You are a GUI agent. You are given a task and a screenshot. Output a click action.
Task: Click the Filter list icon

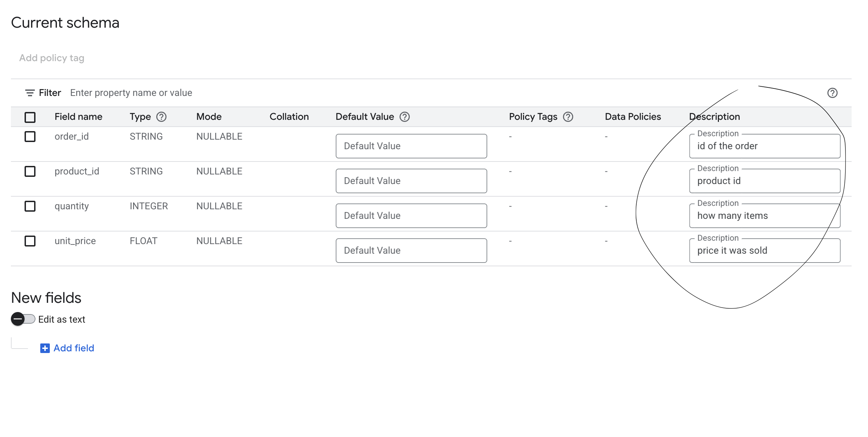click(x=30, y=93)
